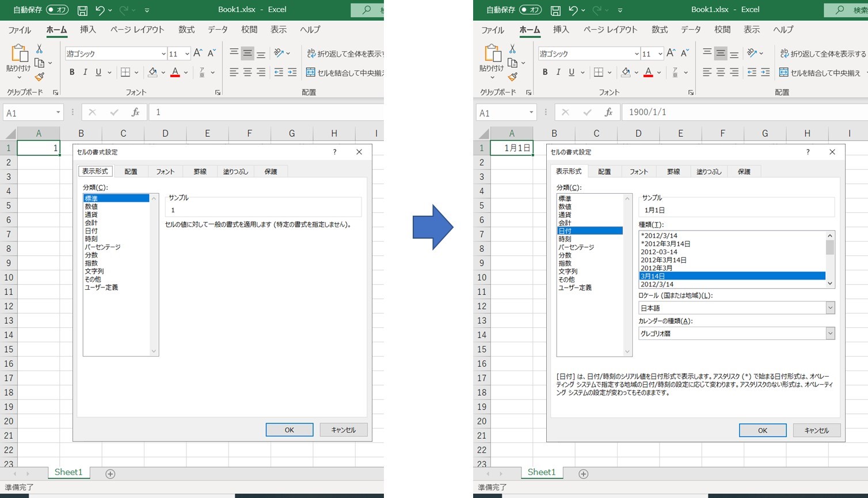The height and width of the screenshot is (498, 868).
Task: Click Font Color A icon in right window
Action: 648,72
